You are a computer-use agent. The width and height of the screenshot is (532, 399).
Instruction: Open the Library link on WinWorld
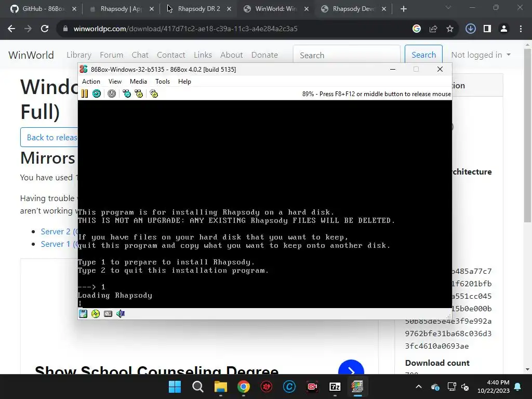pos(79,55)
